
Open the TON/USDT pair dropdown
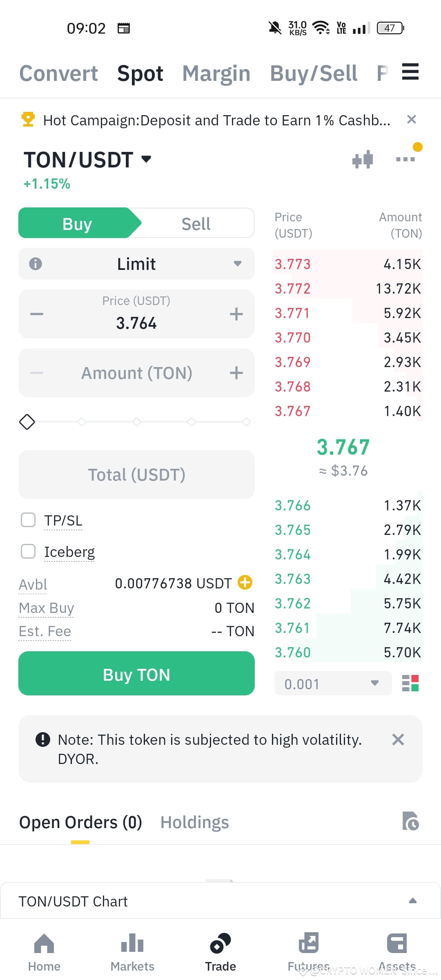tap(87, 160)
